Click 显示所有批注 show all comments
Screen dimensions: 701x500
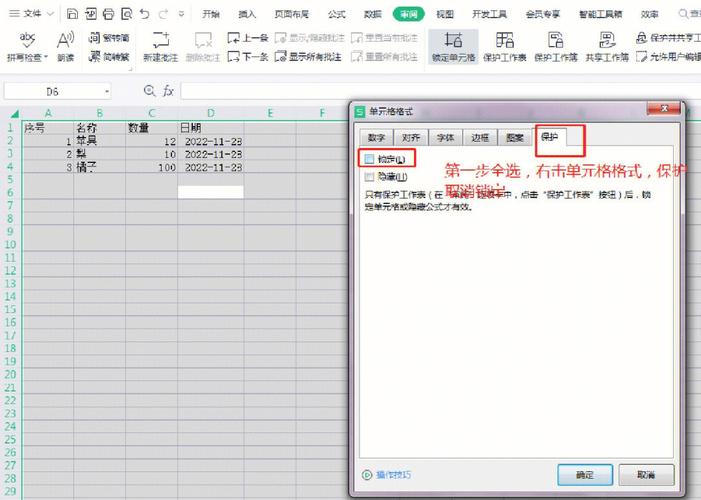pos(308,57)
